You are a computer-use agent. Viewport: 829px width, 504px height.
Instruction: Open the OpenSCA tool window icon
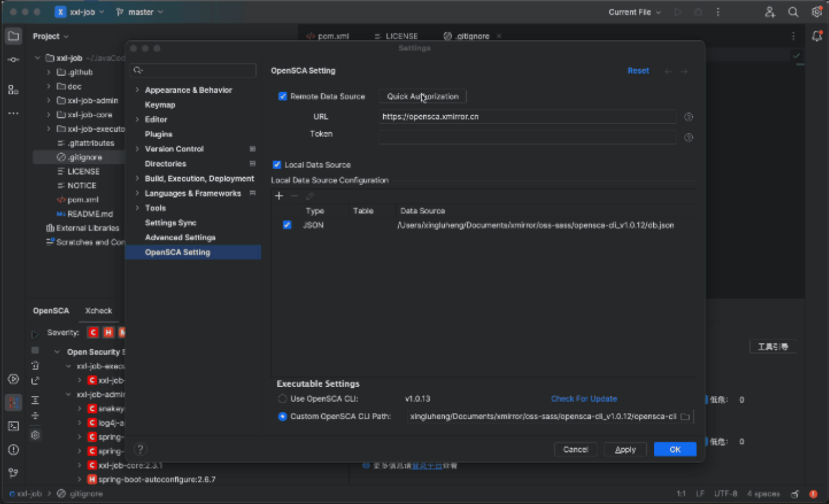tap(13, 402)
